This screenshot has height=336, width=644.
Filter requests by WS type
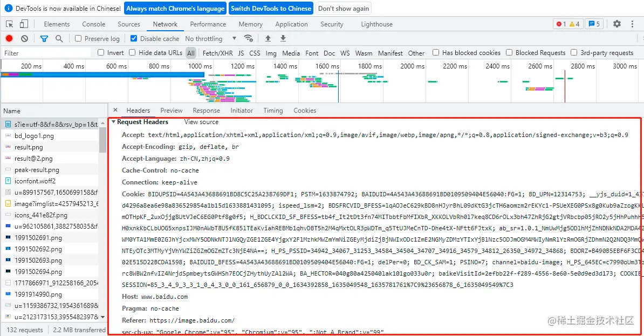[x=345, y=53]
